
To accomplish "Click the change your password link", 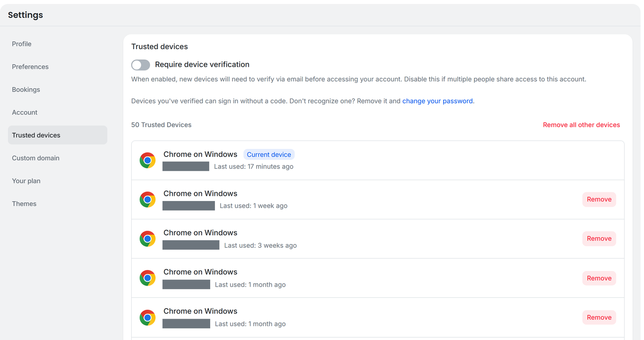I will [438, 101].
